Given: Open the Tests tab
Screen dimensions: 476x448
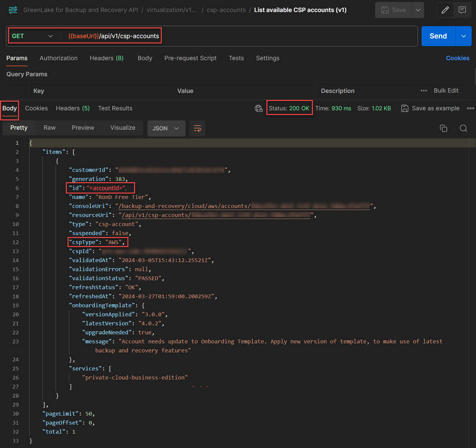Looking at the screenshot, I should 236,58.
